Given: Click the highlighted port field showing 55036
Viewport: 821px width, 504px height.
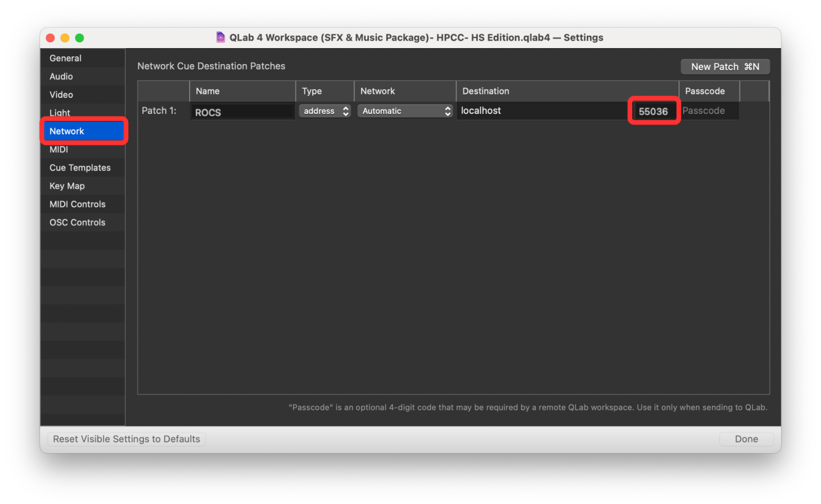Looking at the screenshot, I should pyautogui.click(x=654, y=111).
